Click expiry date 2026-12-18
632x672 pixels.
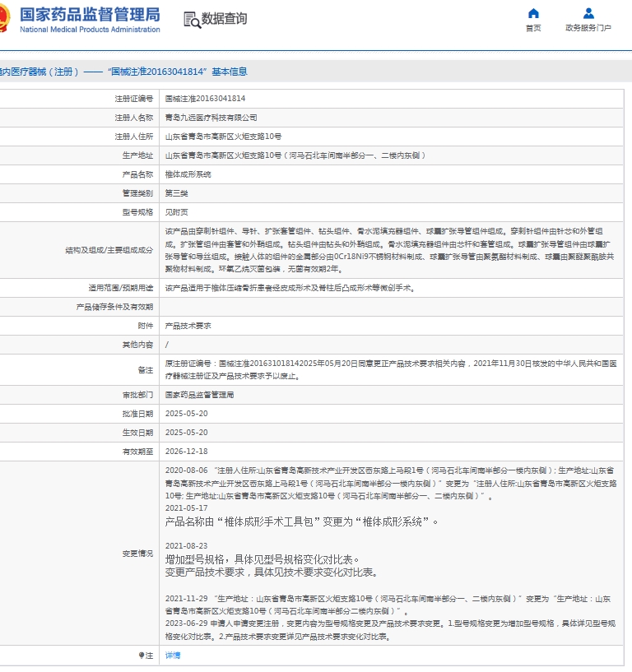(187, 452)
